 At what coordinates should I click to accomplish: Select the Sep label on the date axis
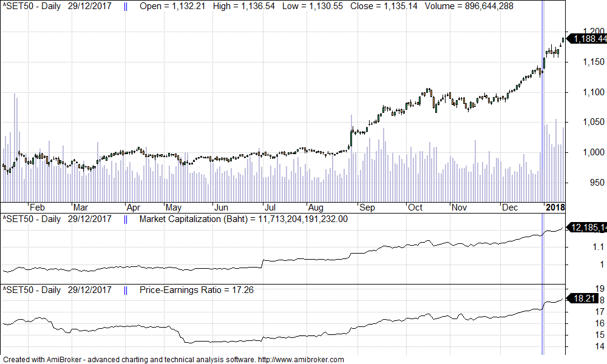click(x=368, y=207)
